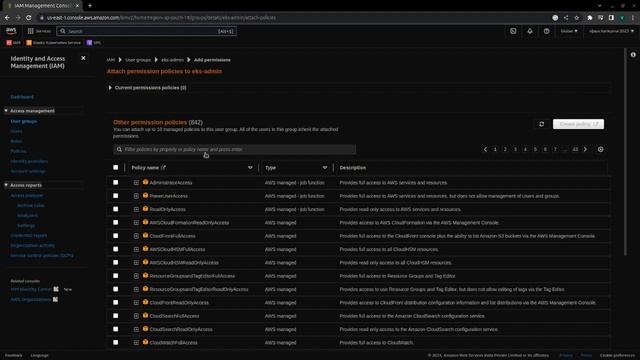Go back in browser history
The image size is (640, 360).
coord(7,18)
